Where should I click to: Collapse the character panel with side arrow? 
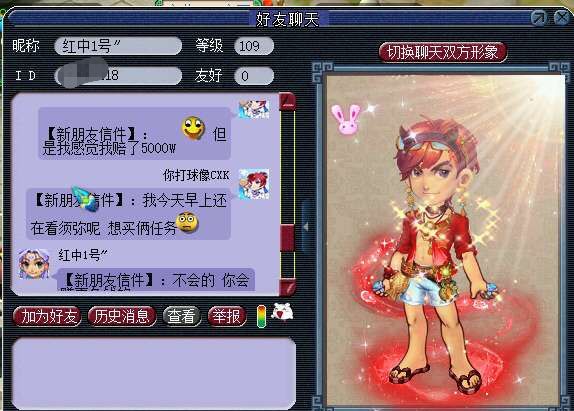click(306, 227)
